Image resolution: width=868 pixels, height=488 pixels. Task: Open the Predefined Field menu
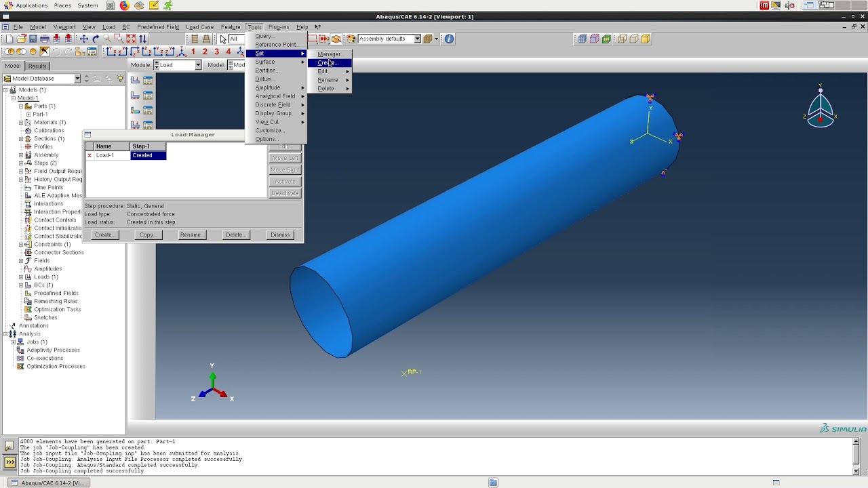point(158,27)
